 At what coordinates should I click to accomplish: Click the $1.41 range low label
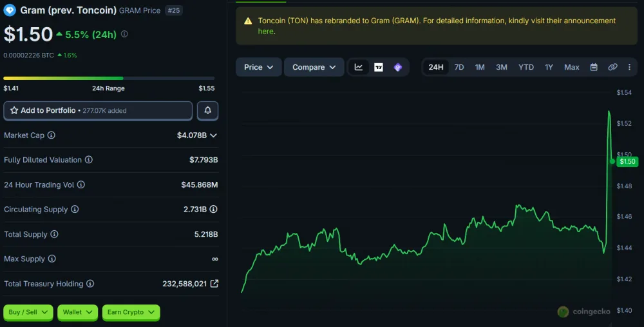coord(11,88)
